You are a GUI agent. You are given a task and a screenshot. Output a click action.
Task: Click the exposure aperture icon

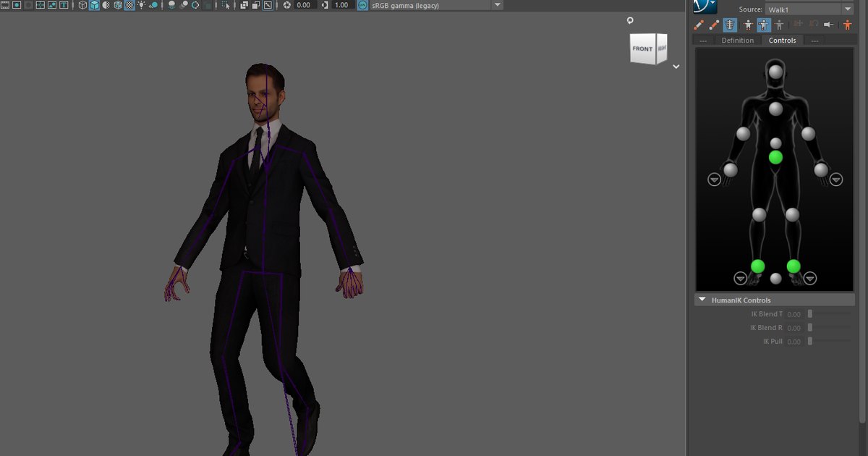pyautogui.click(x=287, y=5)
